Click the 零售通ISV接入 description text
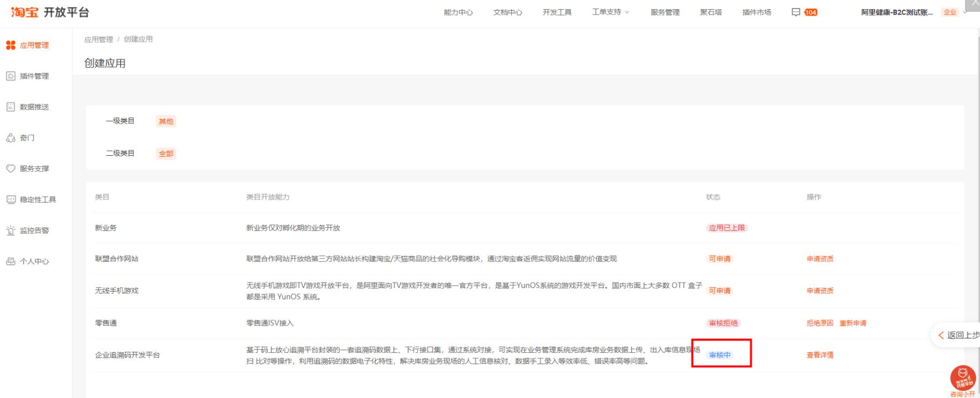Viewport: 980px width, 398px height. pos(270,323)
